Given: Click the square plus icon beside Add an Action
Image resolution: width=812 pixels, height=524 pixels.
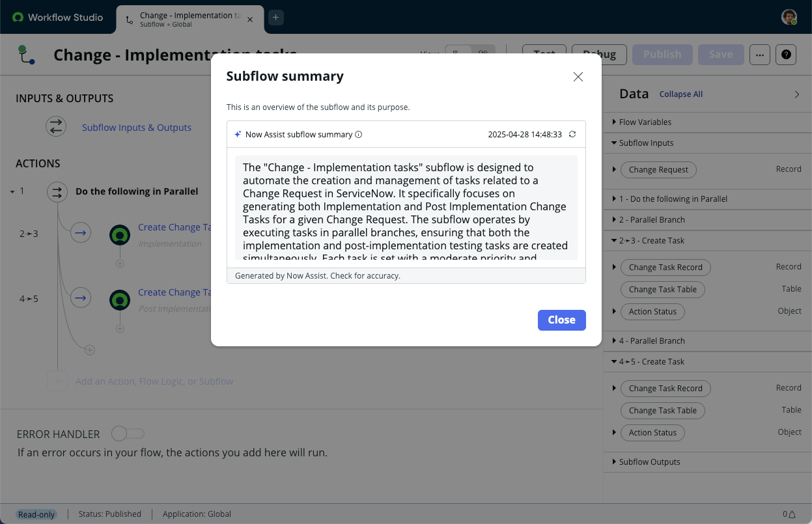Looking at the screenshot, I should pos(57,381).
